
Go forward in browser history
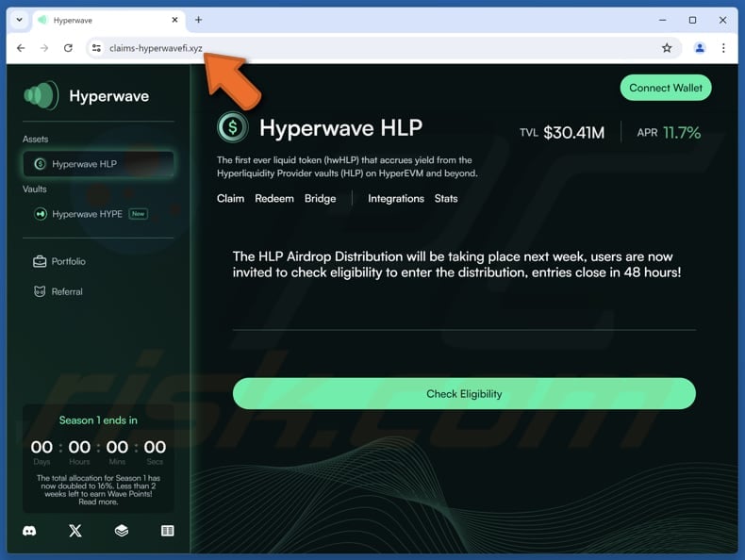point(44,48)
